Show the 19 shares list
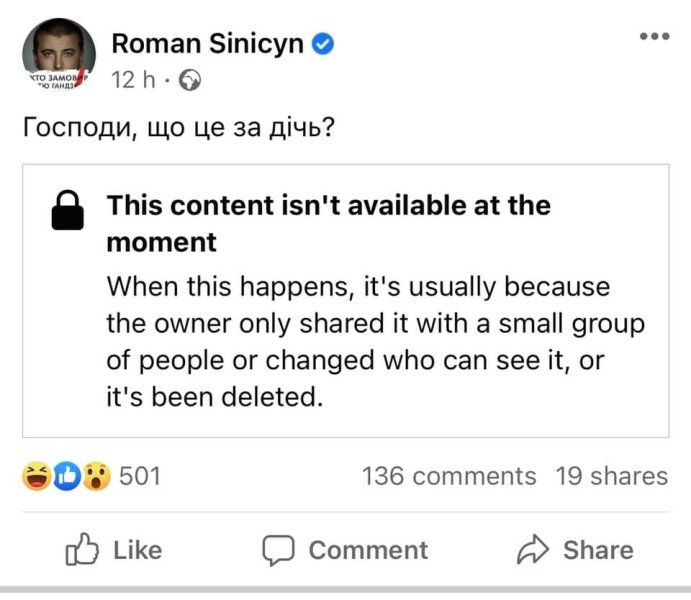Viewport: 691px width, 600px height. (611, 477)
